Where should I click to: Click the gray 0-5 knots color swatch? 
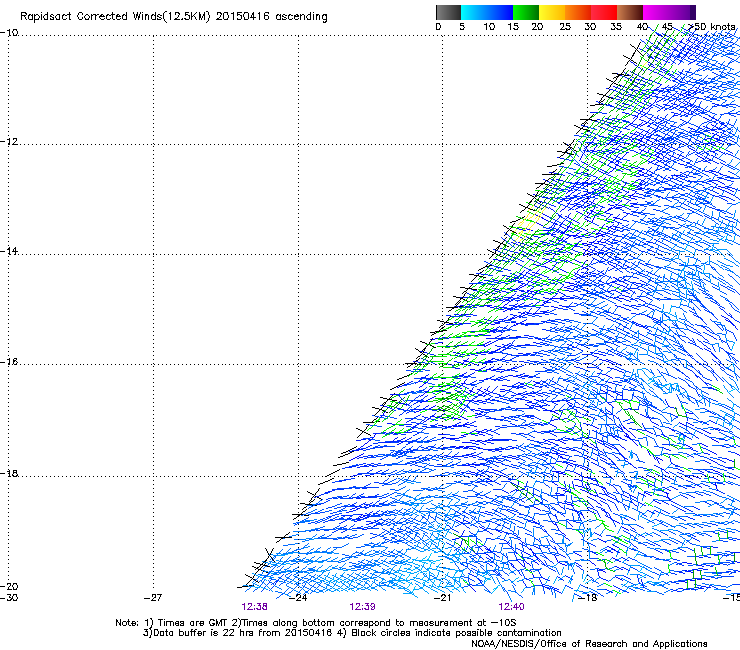[448, 12]
